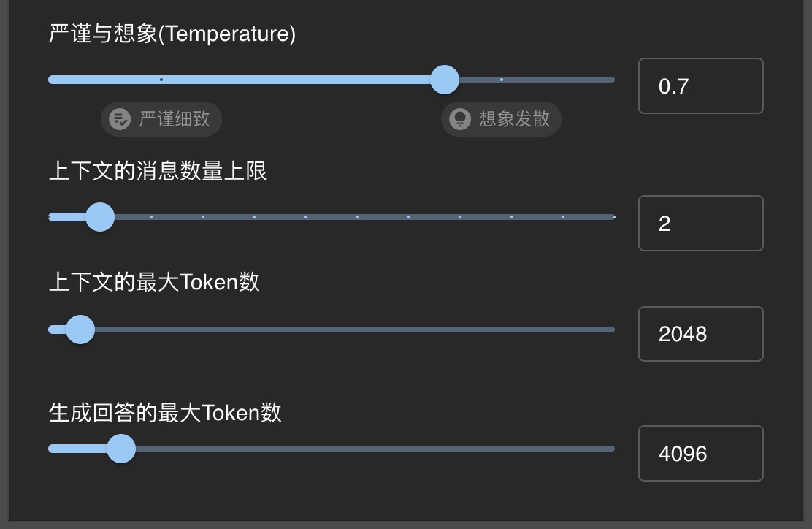Viewport: 812px width, 529px height.
Task: Click right end of the 上下文的最大Token数 slider track
Action: [612, 329]
